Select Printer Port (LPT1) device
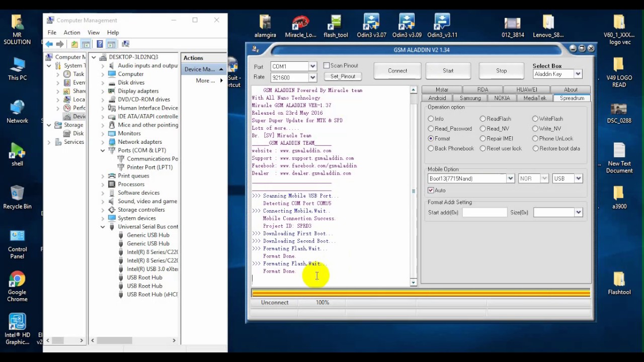The height and width of the screenshot is (362, 644). [149, 167]
